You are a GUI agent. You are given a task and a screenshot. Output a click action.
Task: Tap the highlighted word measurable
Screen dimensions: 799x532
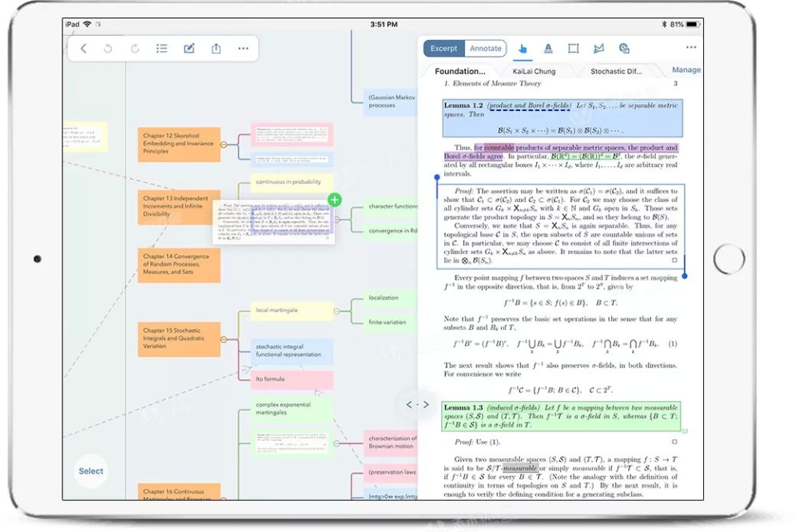(x=520, y=468)
